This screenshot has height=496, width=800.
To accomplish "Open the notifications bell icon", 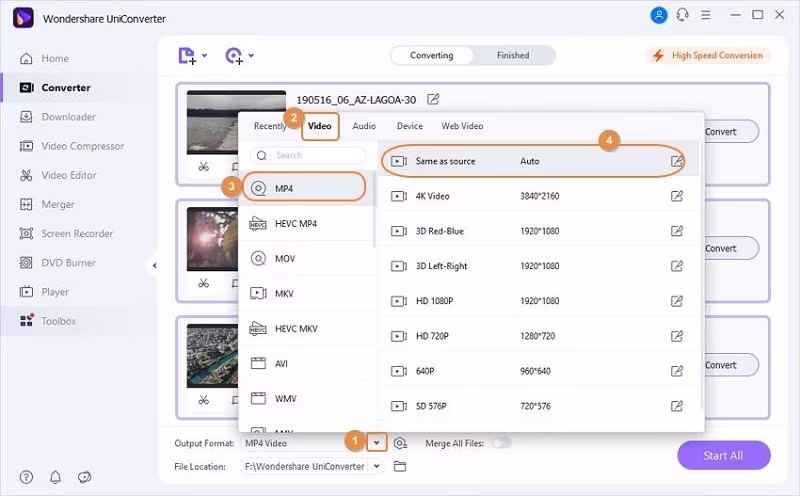I will [55, 477].
